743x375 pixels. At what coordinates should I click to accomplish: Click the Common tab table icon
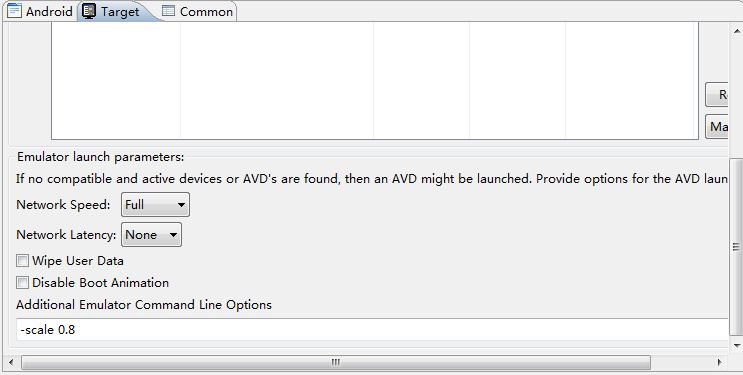click(168, 11)
